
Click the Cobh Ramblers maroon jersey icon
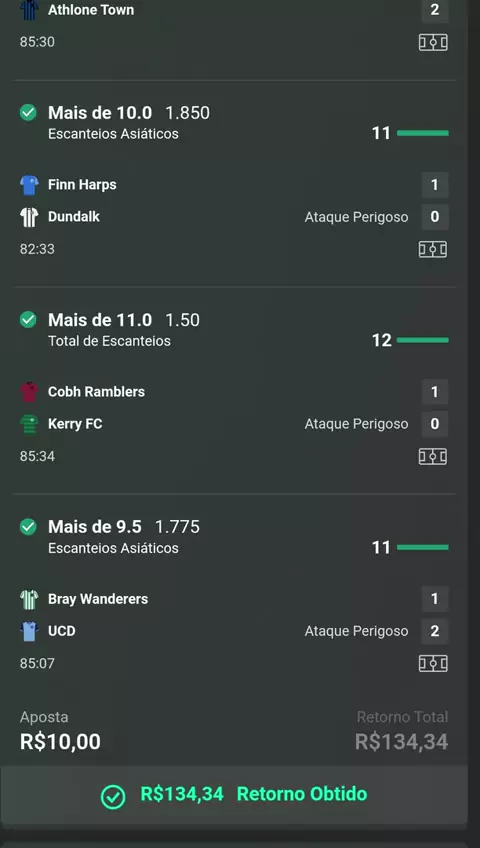point(29,392)
